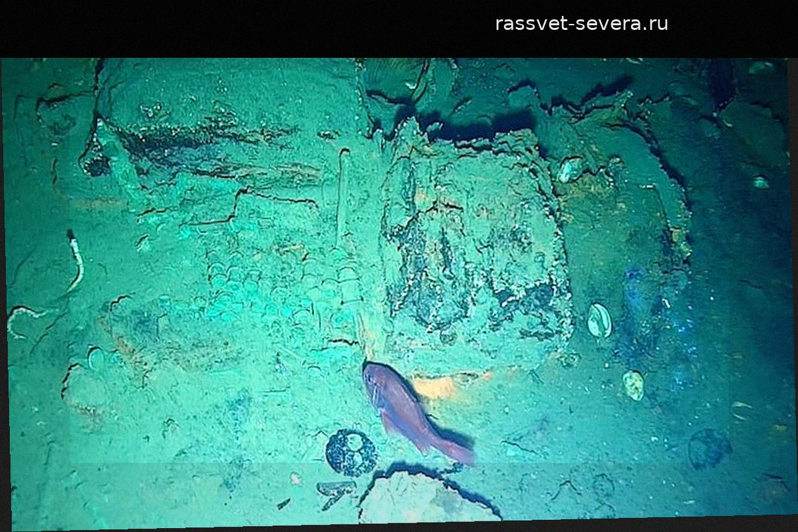
Task: Click the white oval shell right of chest
Action: (x=599, y=321)
